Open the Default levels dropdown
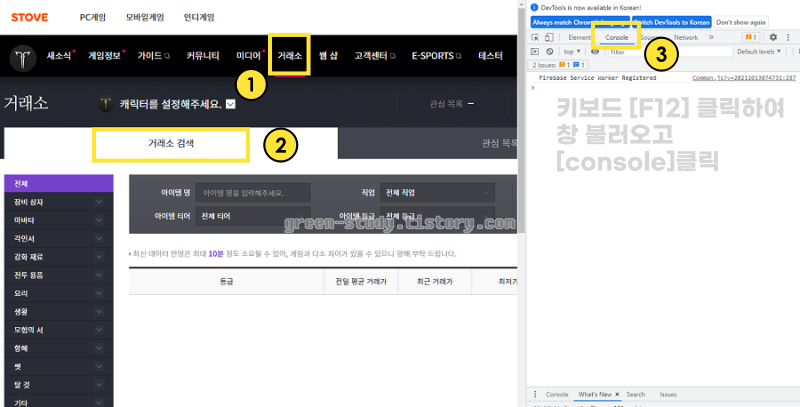 pos(759,52)
